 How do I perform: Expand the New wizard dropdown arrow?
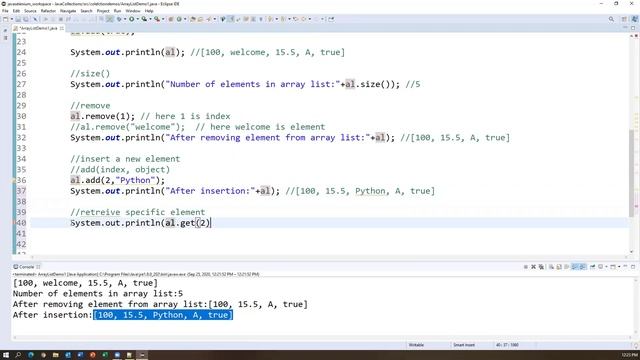(12, 19)
